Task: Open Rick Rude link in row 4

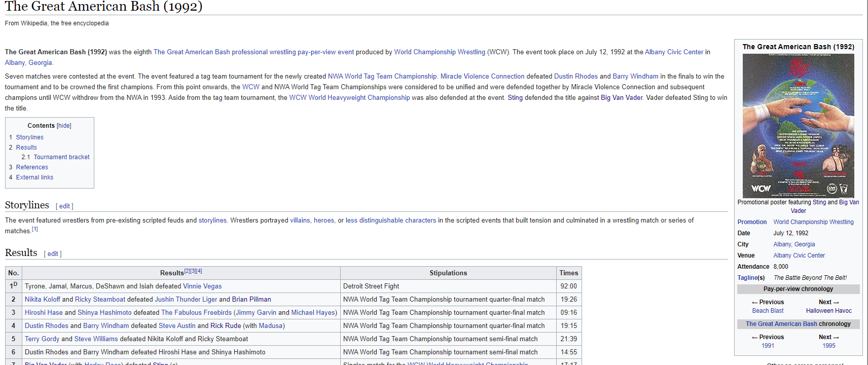Action: pos(226,326)
